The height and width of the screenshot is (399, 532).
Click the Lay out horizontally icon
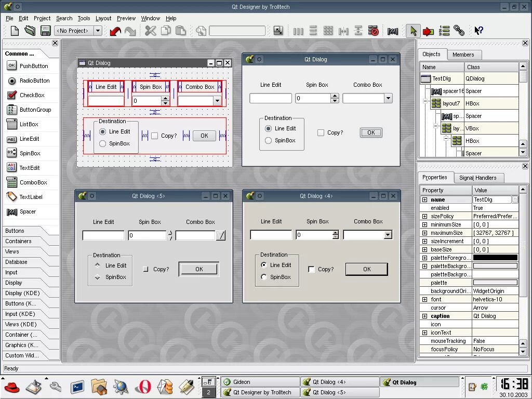tap(298, 31)
